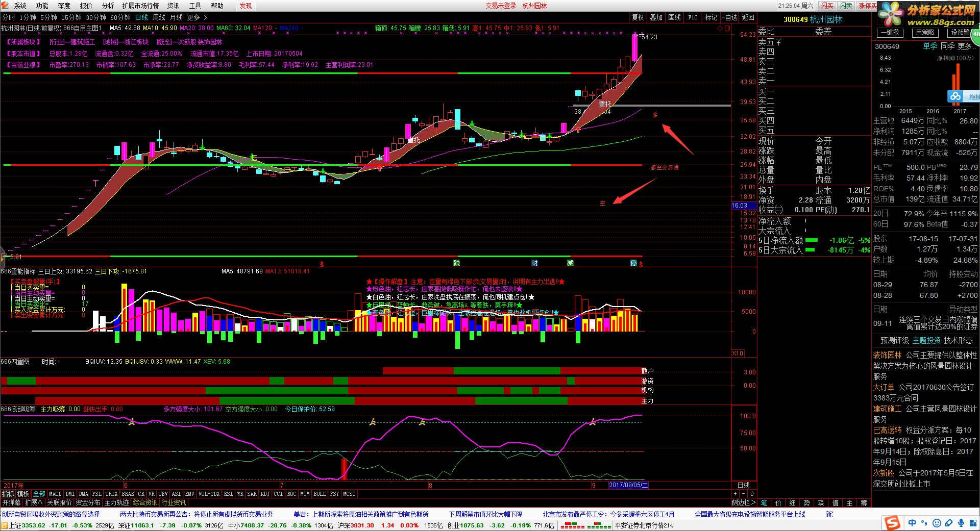The width and height of the screenshot is (980, 531).
Task: Click the blue cloud icon in profit chart
Action: click(x=955, y=96)
